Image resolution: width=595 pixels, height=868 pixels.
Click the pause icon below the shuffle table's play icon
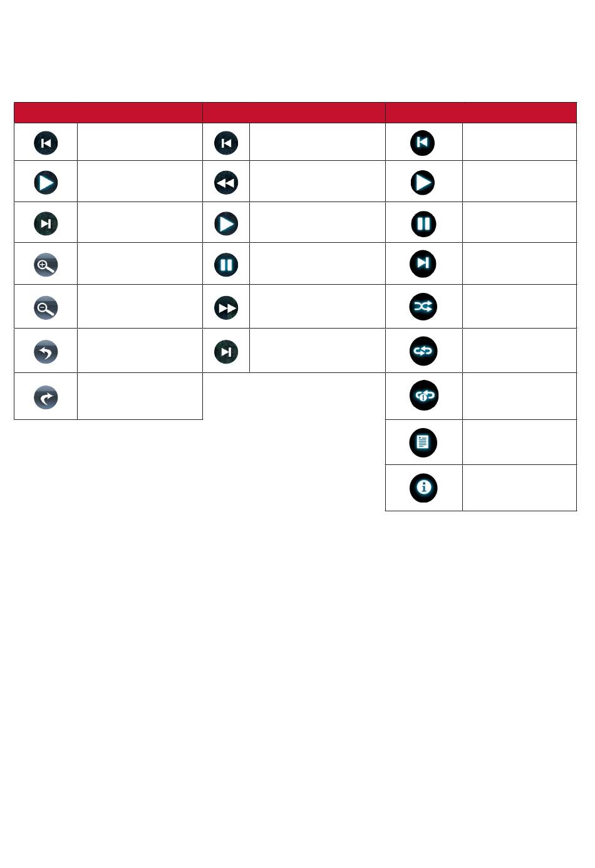[x=423, y=224]
